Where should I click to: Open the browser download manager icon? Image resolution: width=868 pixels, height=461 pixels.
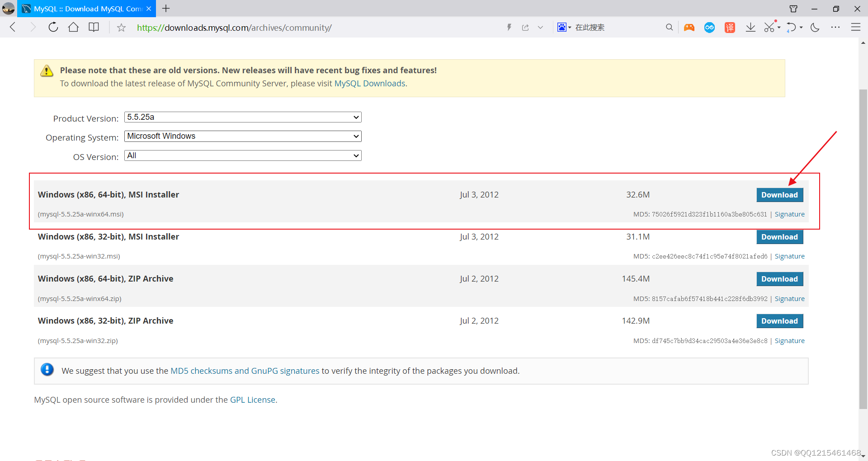[750, 27]
